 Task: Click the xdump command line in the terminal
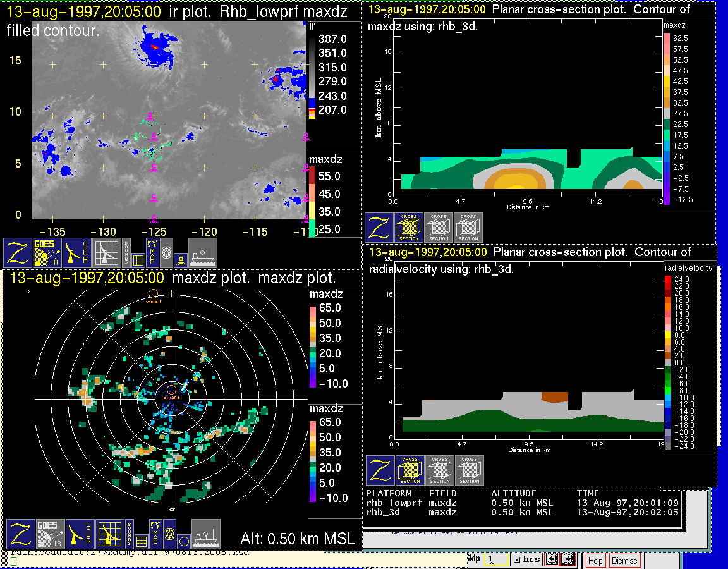(x=130, y=553)
